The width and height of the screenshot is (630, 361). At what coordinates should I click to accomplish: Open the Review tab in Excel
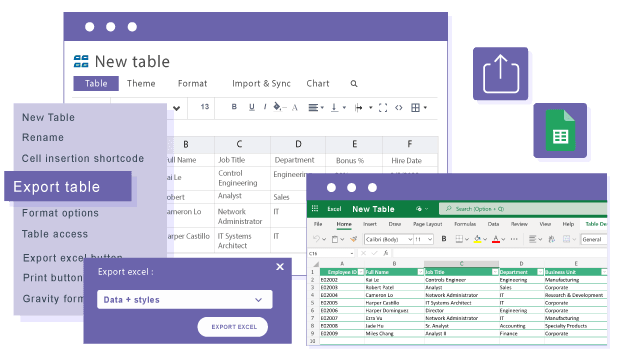[519, 224]
